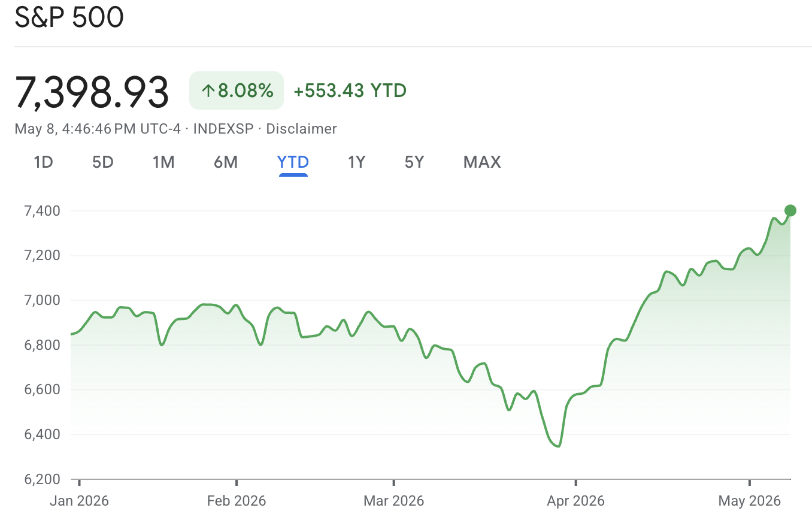The image size is (812, 526).
Task: Open the 1M chart range
Action: (163, 162)
